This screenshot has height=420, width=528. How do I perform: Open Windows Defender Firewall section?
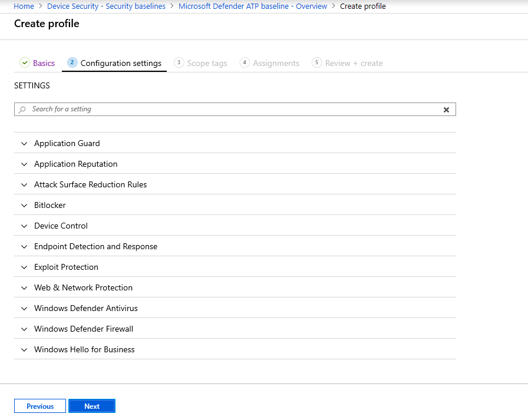(x=84, y=329)
